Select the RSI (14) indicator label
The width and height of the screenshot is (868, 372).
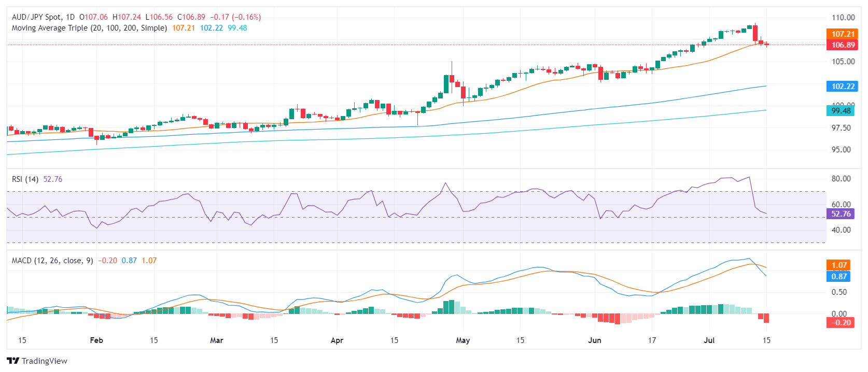click(x=25, y=179)
